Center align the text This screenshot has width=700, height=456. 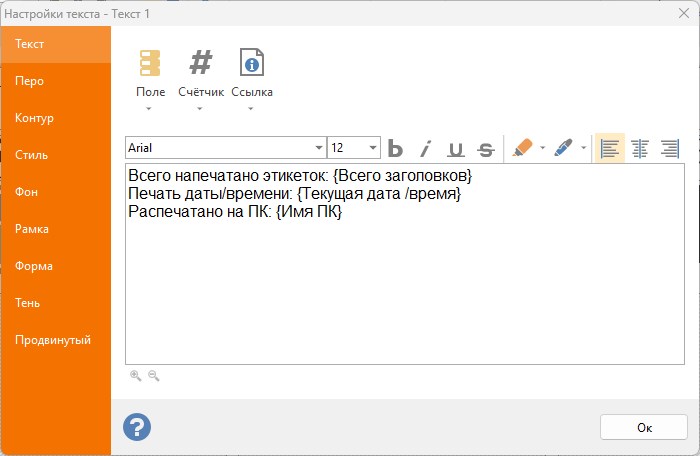click(640, 148)
